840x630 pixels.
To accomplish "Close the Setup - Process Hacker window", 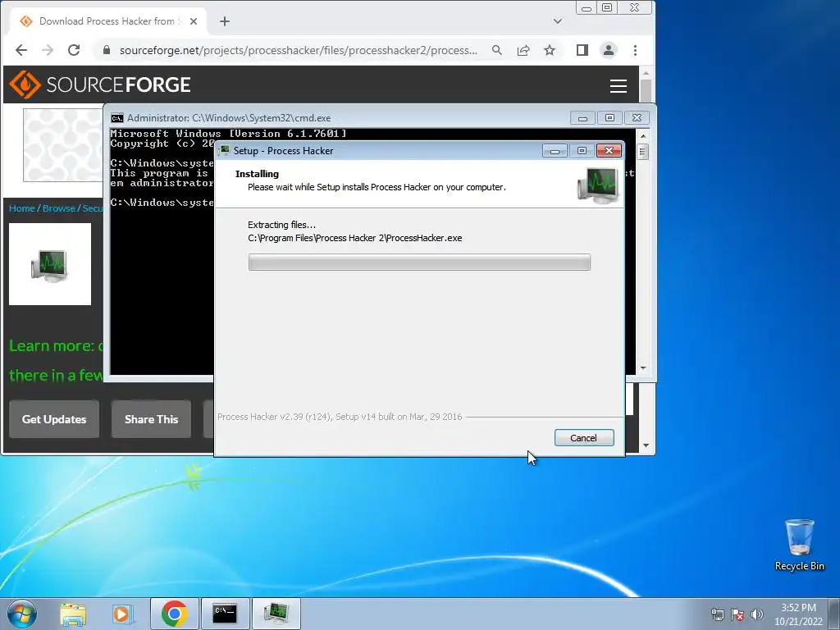I will (609, 151).
